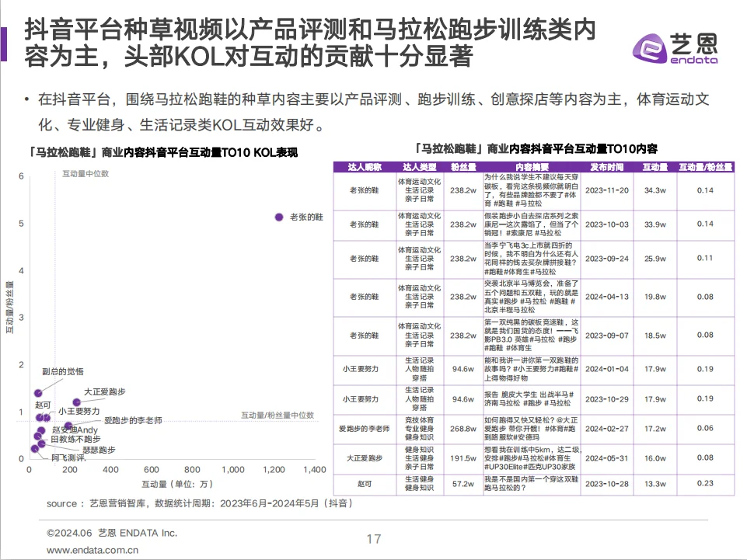Click the date cell 2024-04-13

[607, 297]
